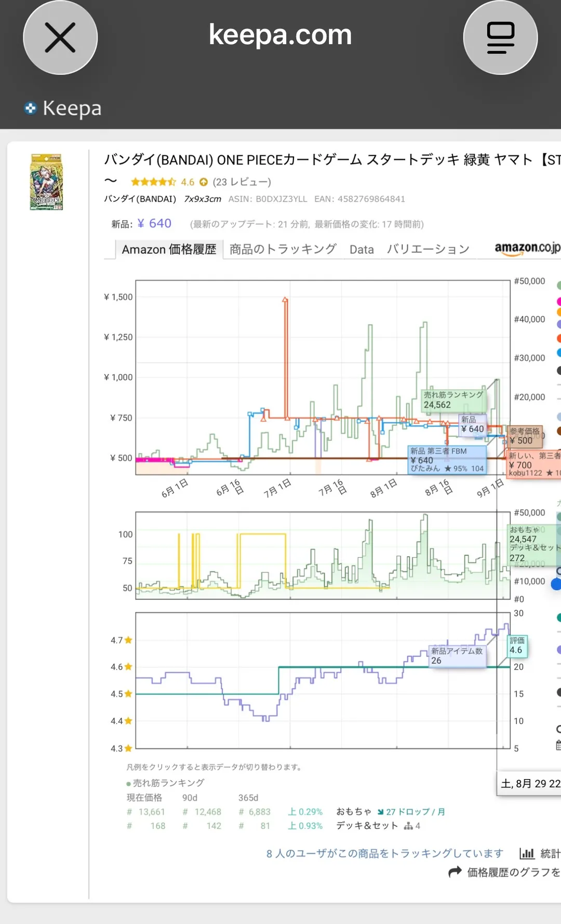
Task: Click the orange icon after the 4.6 rating
Action: point(204,182)
